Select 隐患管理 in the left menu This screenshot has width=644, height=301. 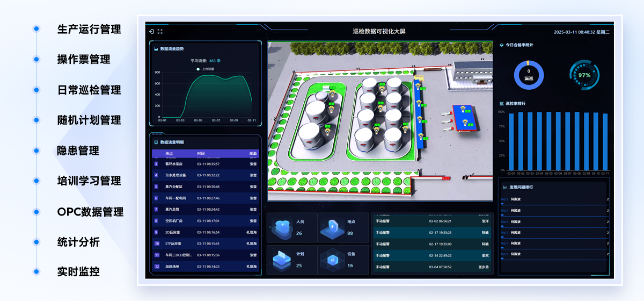[x=78, y=151]
